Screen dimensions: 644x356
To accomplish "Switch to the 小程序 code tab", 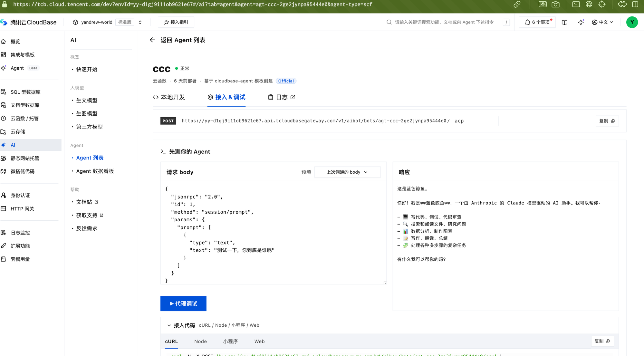I will click(x=230, y=342).
